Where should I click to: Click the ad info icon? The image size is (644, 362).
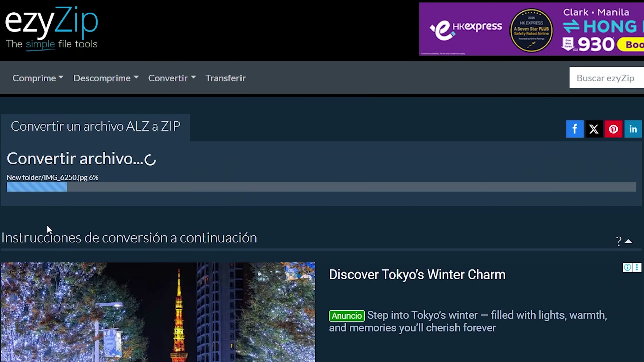[627, 267]
